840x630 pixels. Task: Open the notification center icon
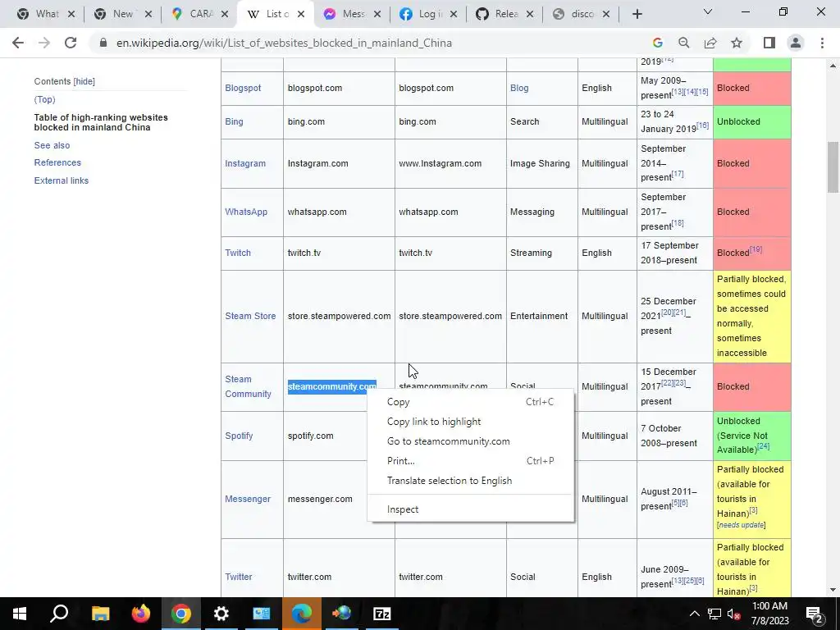click(815, 615)
